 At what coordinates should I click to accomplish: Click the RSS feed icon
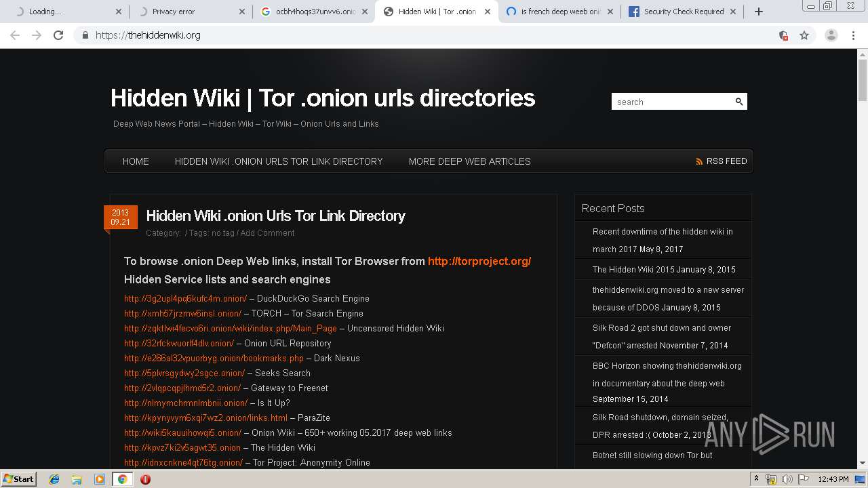pyautogui.click(x=699, y=161)
